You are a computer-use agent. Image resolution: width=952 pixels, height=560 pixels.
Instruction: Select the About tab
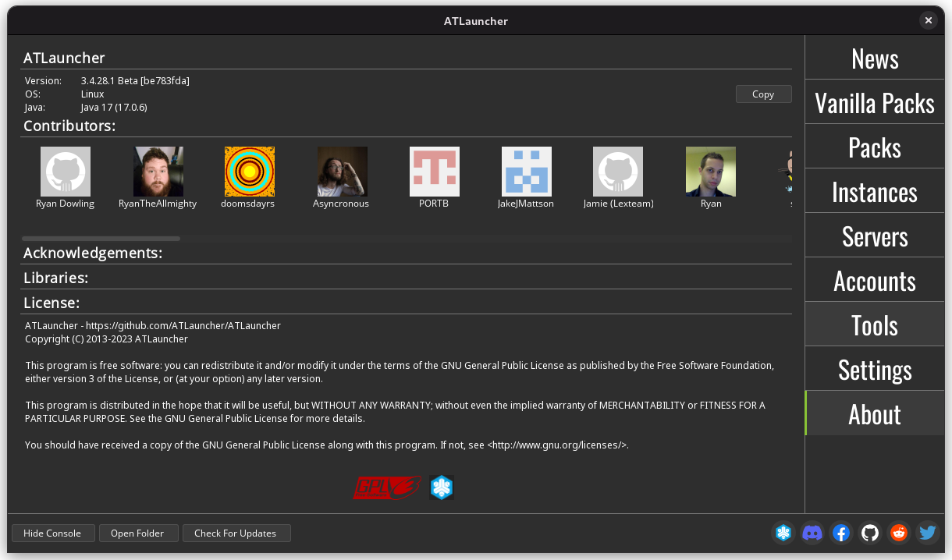pos(875,413)
